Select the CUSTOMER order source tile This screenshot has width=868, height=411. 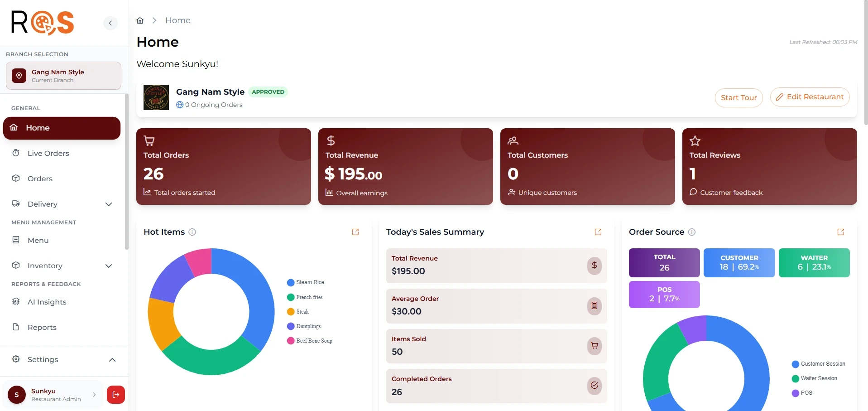click(x=739, y=263)
